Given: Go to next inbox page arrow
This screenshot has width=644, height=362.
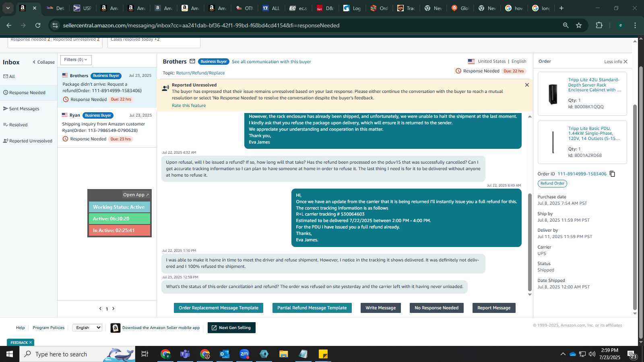Looking at the screenshot, I should click(114, 309).
